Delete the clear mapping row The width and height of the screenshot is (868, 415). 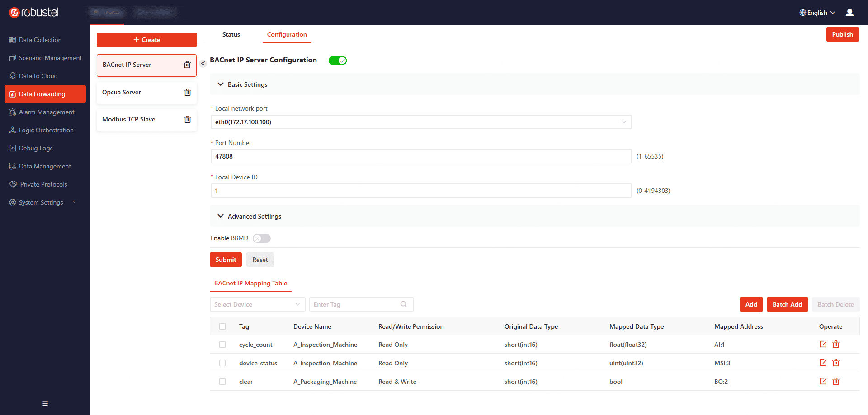pyautogui.click(x=836, y=381)
